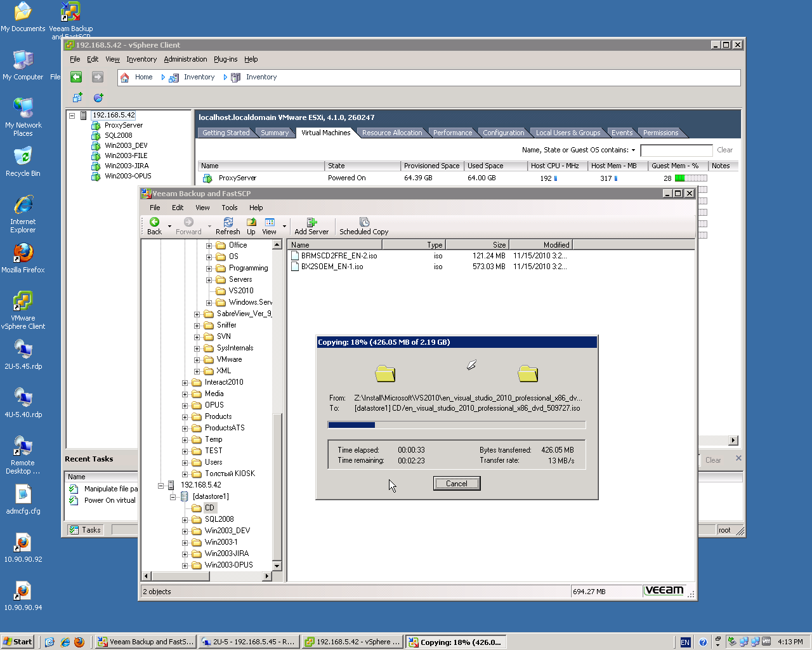Open admcfg.cfg desktop file
The width and height of the screenshot is (812, 650).
(x=23, y=499)
